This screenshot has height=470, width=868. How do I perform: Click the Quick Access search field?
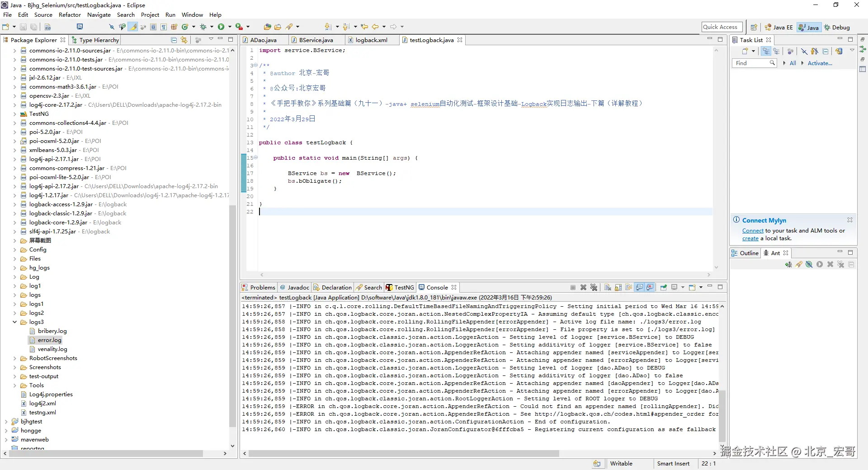coord(722,27)
